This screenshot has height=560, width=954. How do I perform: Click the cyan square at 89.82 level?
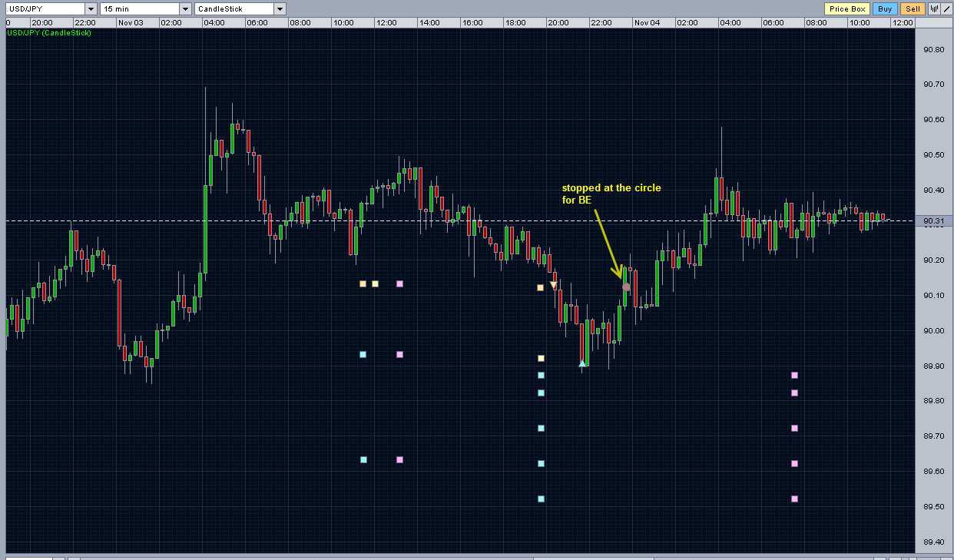coord(541,393)
